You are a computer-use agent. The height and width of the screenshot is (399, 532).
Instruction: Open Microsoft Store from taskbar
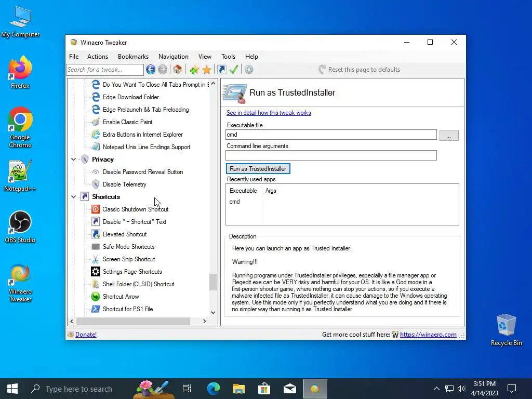pyautogui.click(x=264, y=389)
